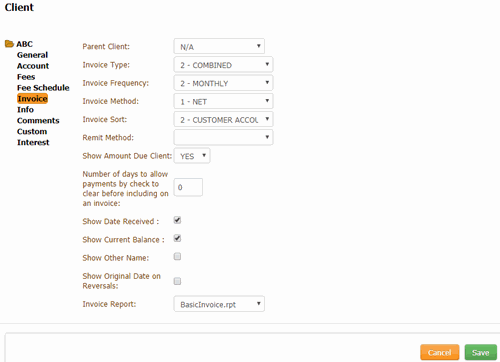This screenshot has width=500, height=362.
Task: Open the General section
Action: (x=32, y=55)
